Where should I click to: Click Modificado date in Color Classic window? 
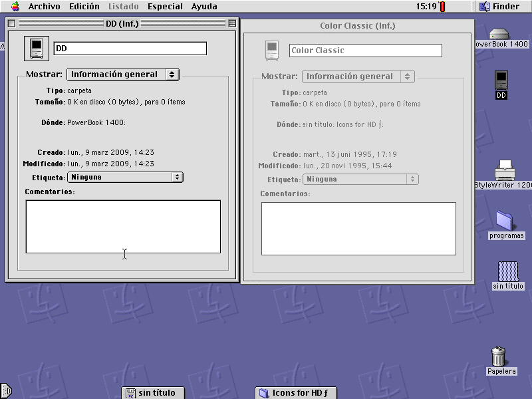point(347,166)
